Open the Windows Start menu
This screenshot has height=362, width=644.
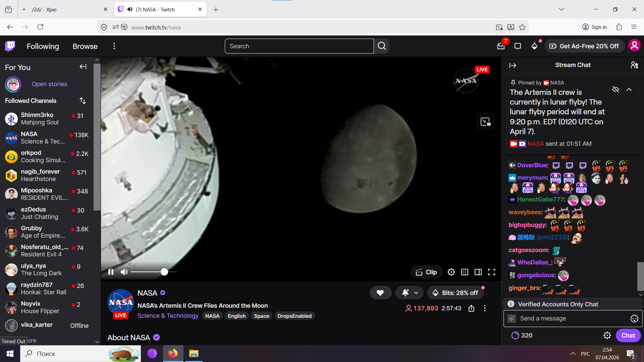click(x=10, y=354)
